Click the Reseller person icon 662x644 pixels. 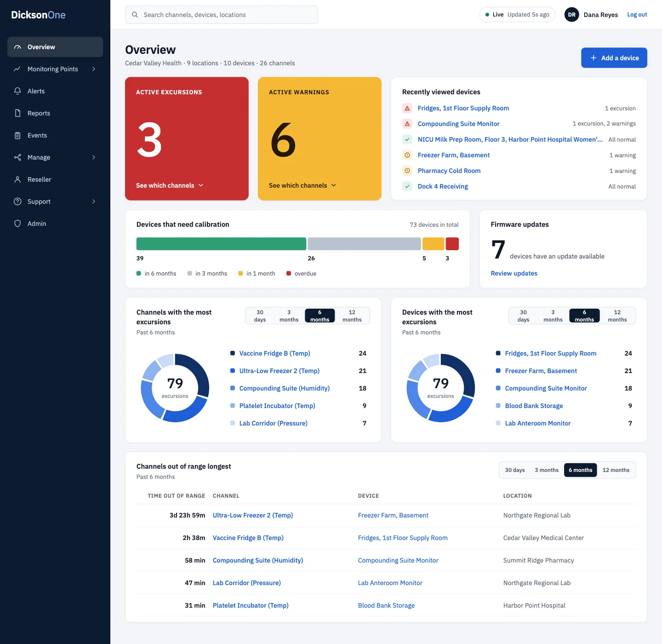(x=17, y=179)
